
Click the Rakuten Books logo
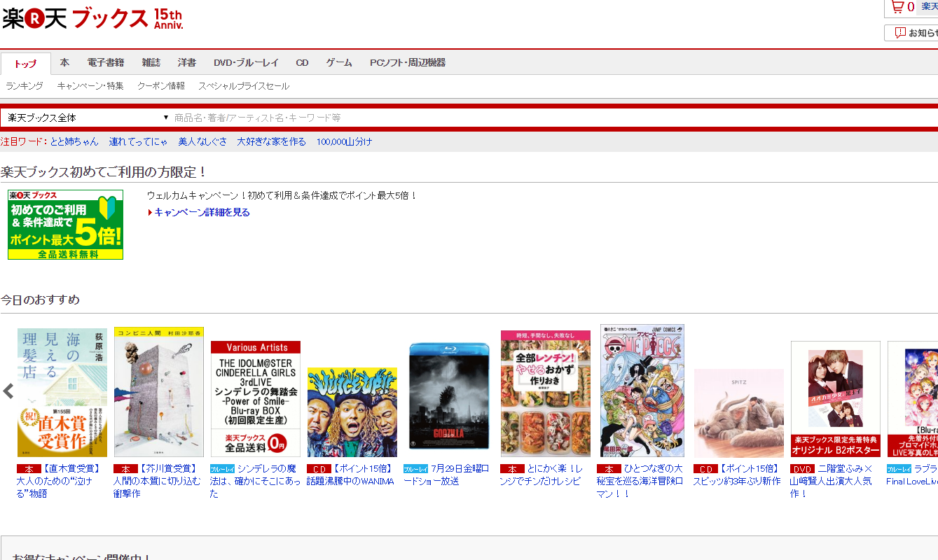75,19
